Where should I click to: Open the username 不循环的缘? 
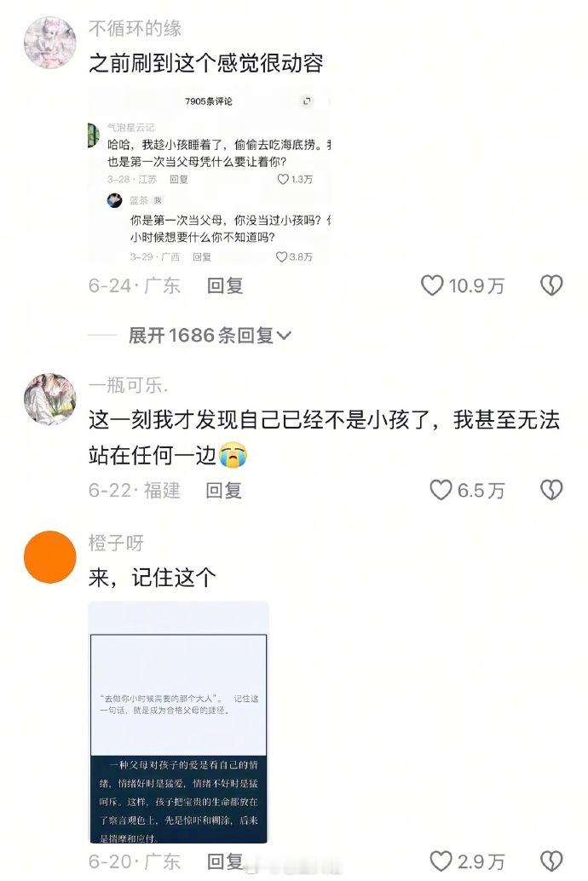pos(135,28)
